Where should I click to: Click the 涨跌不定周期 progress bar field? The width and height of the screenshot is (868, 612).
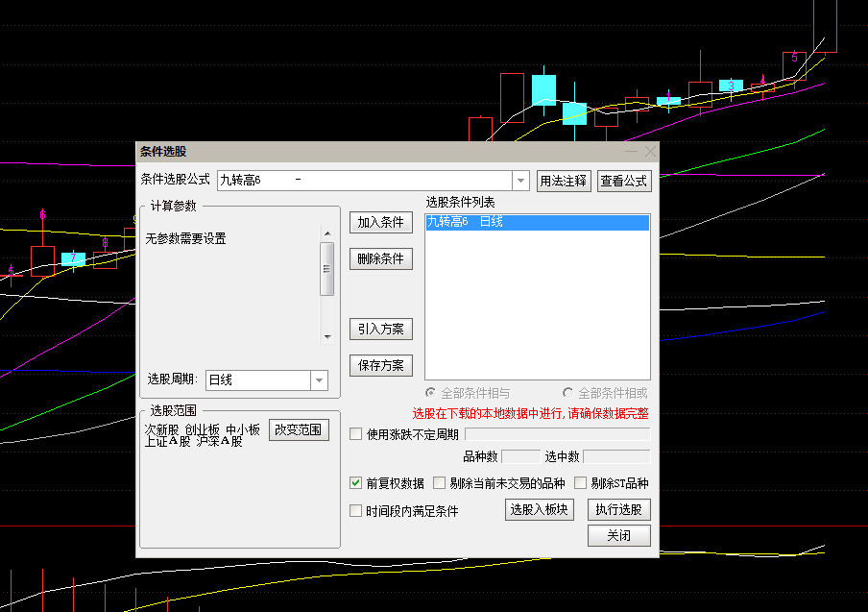[x=558, y=434]
